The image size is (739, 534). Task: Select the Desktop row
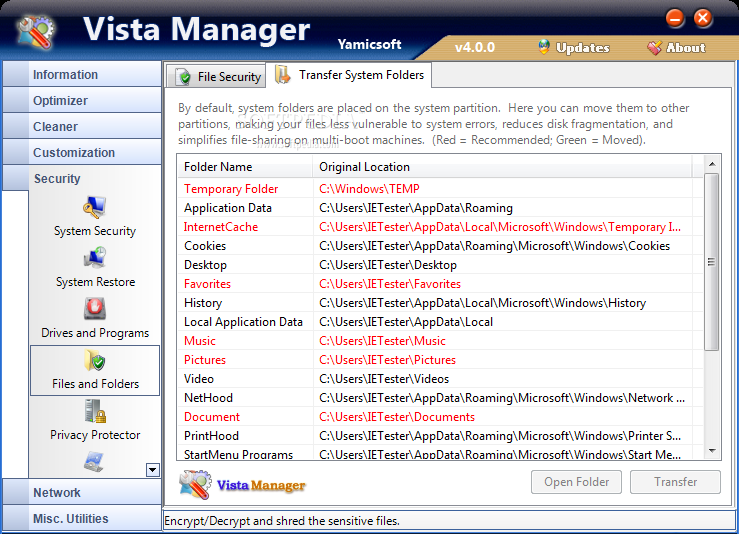point(441,264)
